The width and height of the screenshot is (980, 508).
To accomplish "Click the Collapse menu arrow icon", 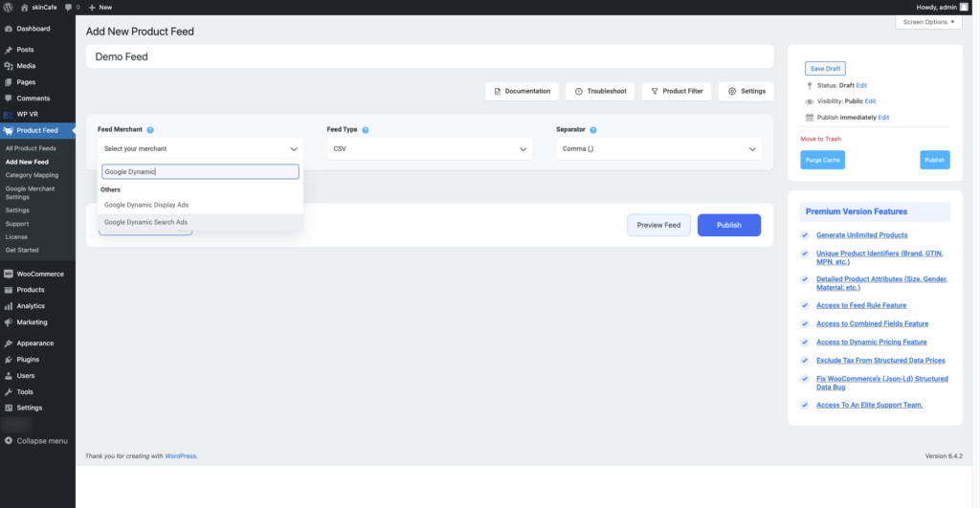I will (8, 440).
